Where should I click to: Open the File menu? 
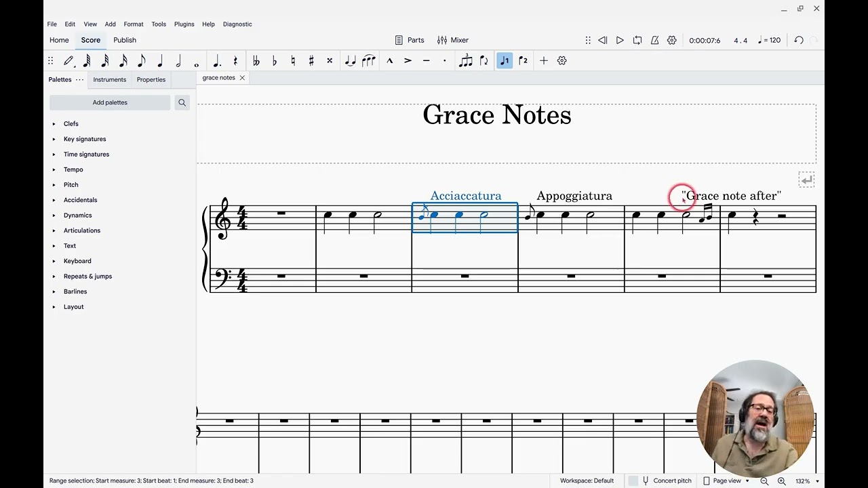click(x=52, y=24)
